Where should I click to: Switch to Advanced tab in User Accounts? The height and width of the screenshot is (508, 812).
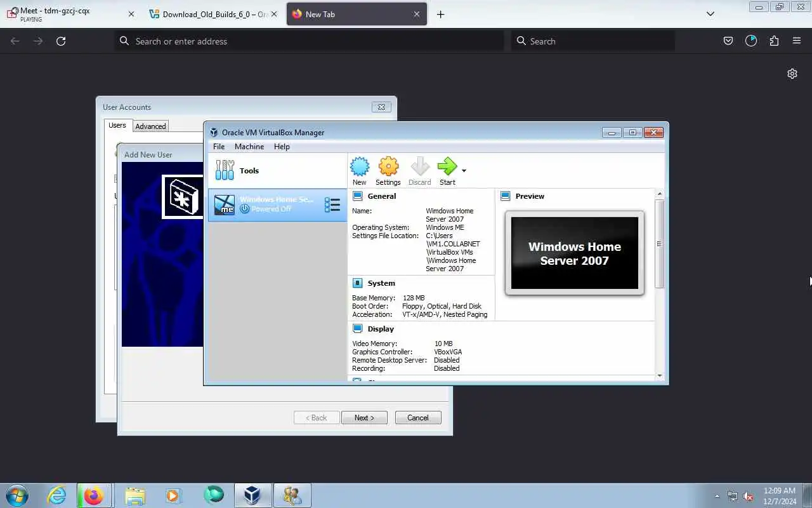pyautogui.click(x=150, y=126)
